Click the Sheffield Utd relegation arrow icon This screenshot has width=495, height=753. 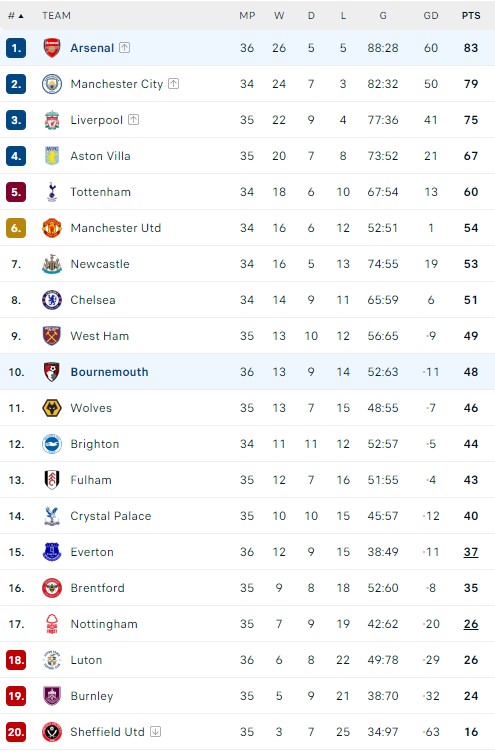click(155, 731)
